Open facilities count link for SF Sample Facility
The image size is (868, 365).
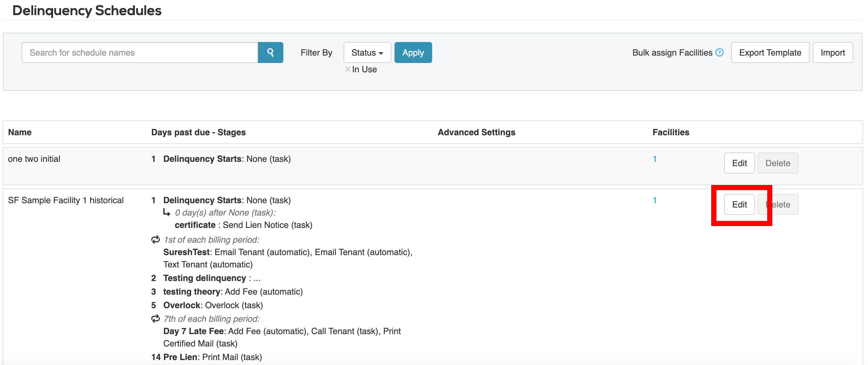pyautogui.click(x=654, y=200)
